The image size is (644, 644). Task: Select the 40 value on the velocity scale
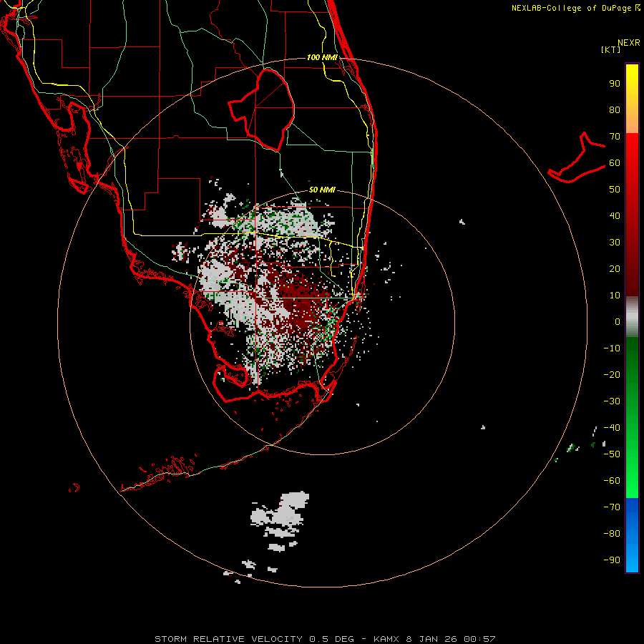point(615,215)
